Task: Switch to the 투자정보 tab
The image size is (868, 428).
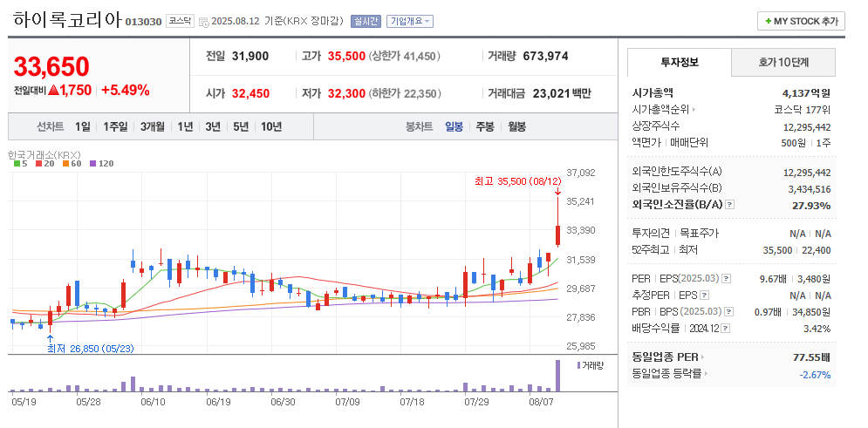Action: 680,62
